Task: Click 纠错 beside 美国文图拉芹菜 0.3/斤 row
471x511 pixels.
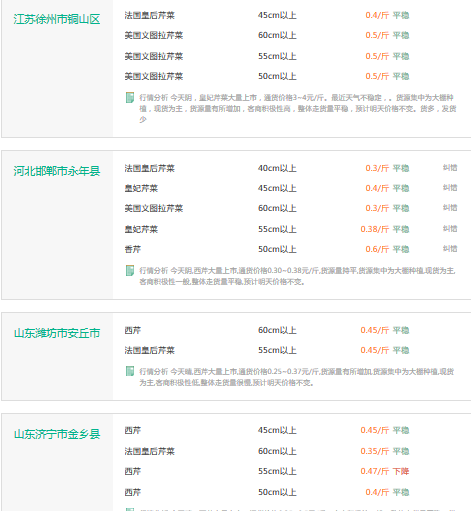Action: coord(450,208)
